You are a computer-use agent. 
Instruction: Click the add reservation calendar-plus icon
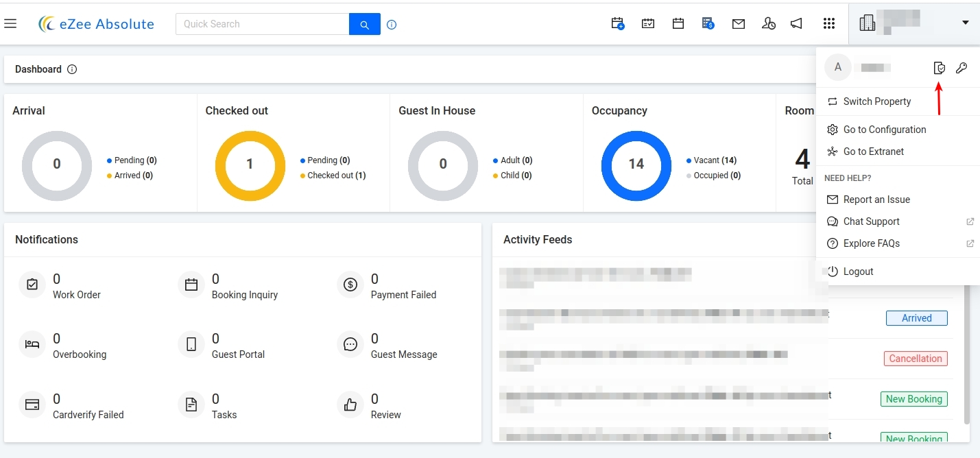click(x=617, y=24)
